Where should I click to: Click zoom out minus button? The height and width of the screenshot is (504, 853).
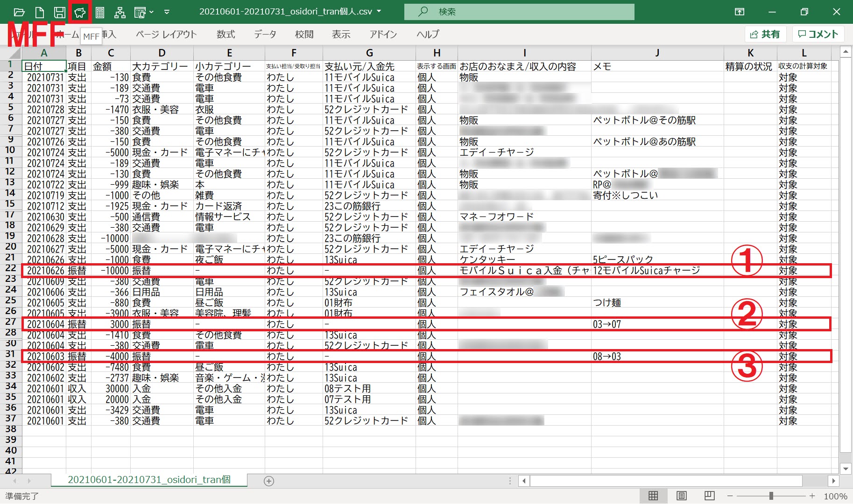coord(730,496)
